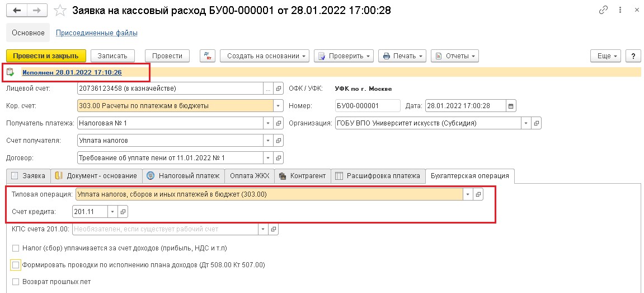
Task: Copy link to document icon
Action: [603, 11]
